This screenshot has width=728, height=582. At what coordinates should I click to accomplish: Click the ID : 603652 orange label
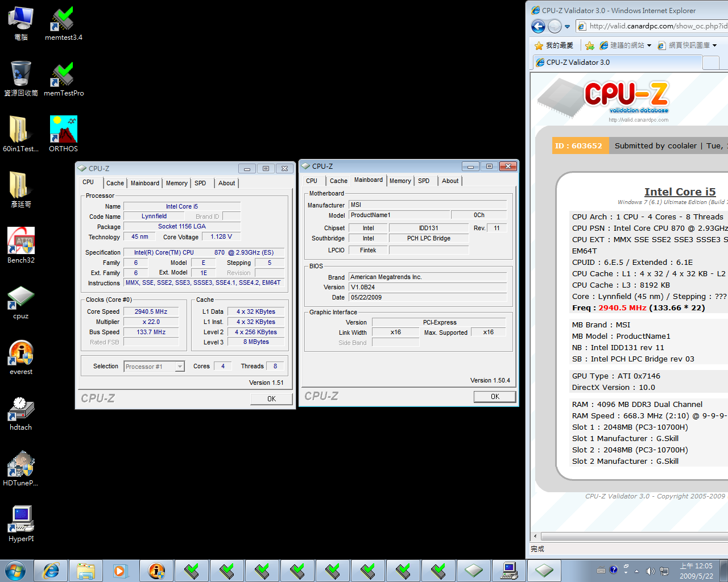(x=581, y=145)
